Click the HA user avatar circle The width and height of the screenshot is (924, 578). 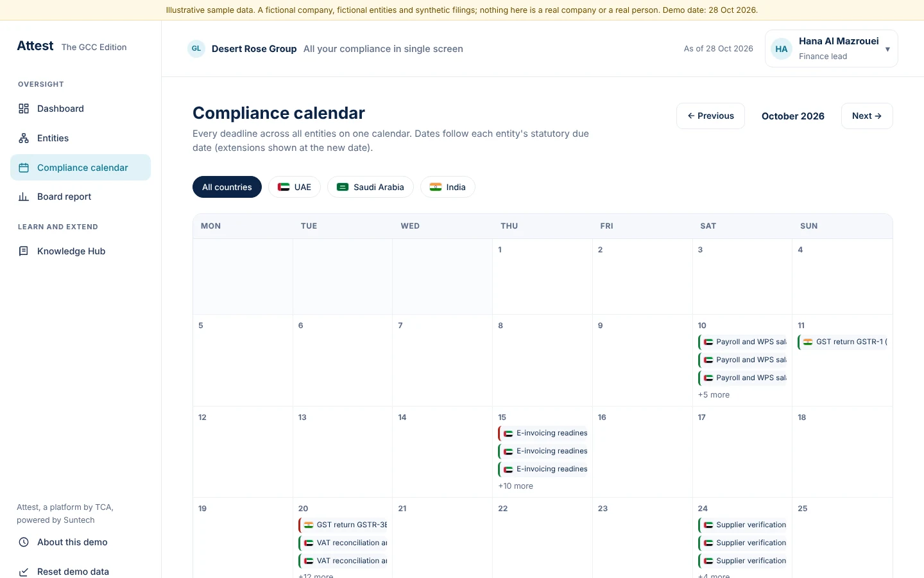(x=782, y=49)
